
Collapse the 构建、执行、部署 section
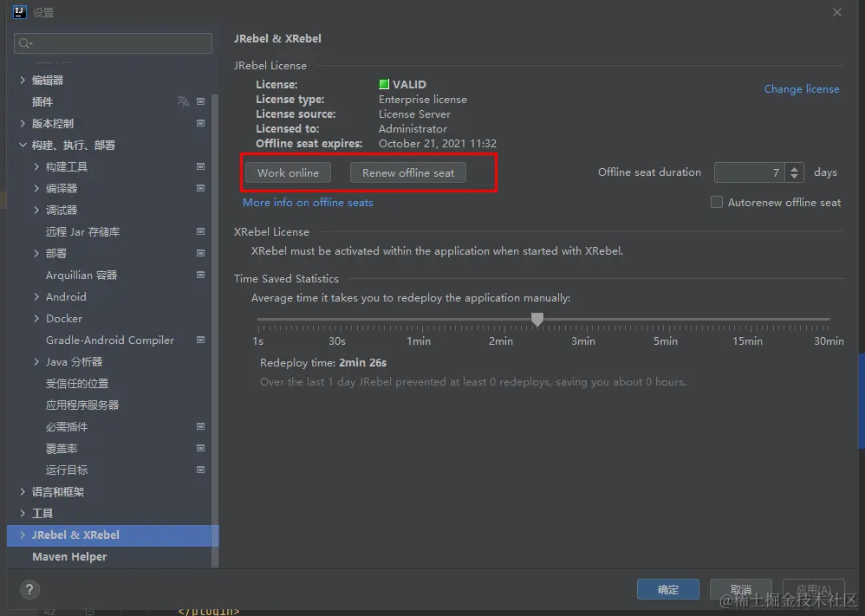pos(23,145)
